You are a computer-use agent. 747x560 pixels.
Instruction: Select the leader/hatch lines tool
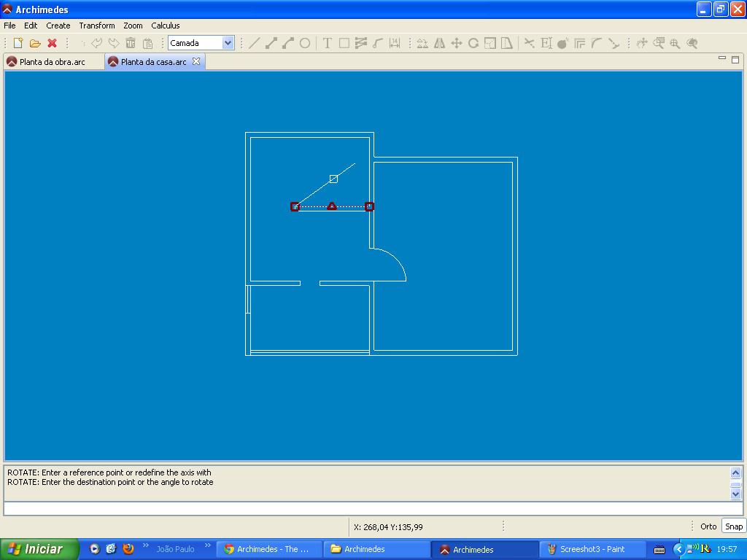point(360,43)
